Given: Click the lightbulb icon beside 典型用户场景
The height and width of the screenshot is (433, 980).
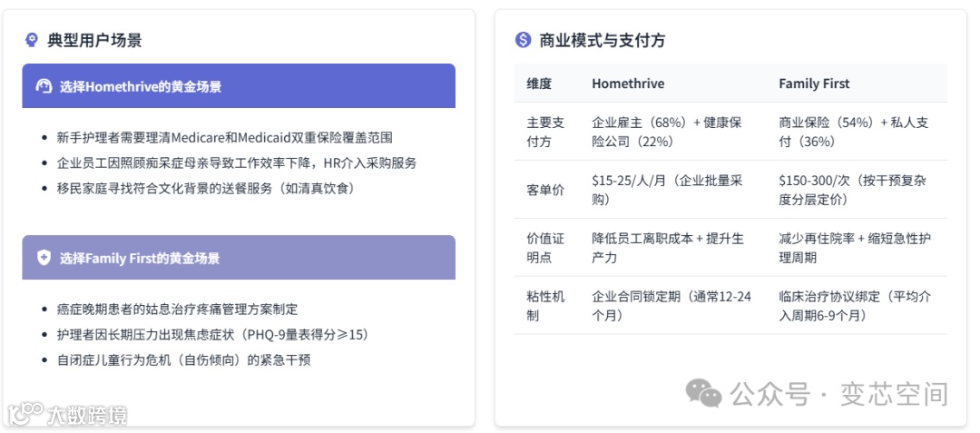Looking at the screenshot, I should (32, 40).
